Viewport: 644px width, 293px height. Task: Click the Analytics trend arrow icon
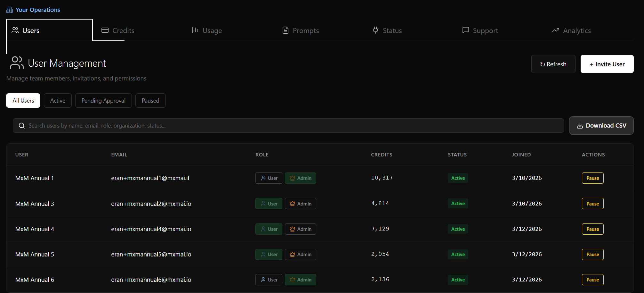(556, 30)
